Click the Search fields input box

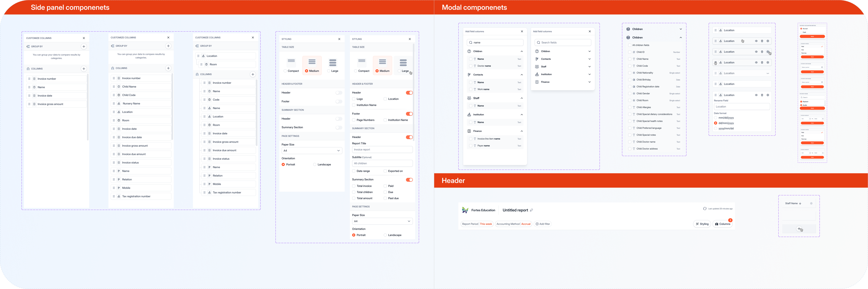click(563, 43)
